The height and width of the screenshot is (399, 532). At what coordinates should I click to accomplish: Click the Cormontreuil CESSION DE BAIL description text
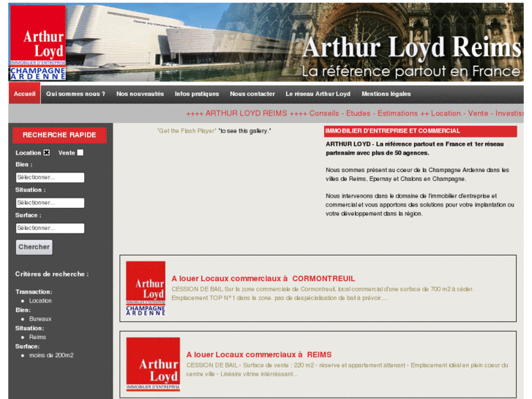322,294
